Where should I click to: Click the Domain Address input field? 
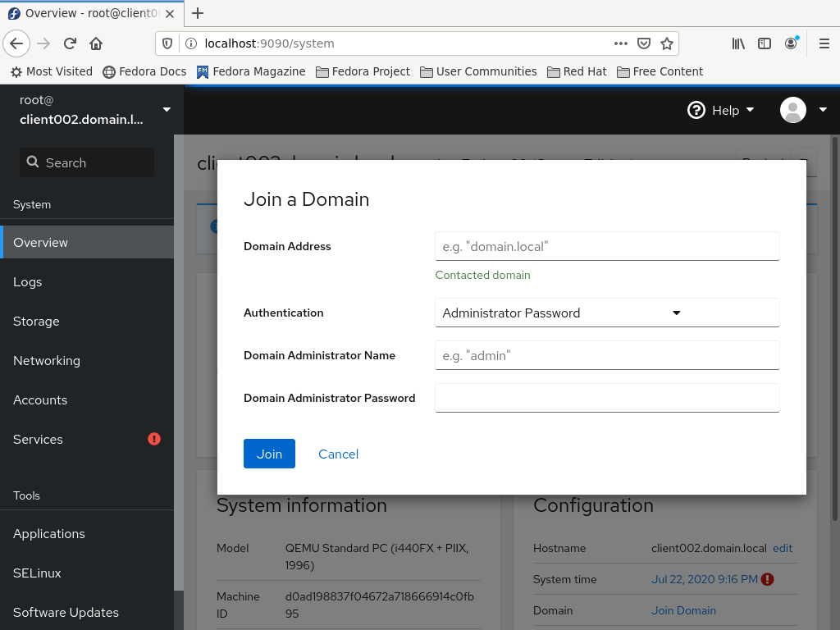coord(607,246)
